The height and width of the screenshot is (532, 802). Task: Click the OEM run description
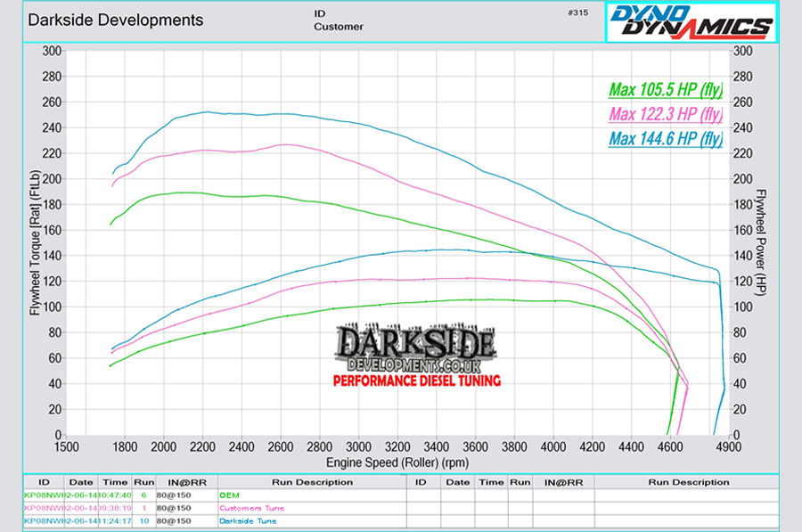click(x=229, y=495)
